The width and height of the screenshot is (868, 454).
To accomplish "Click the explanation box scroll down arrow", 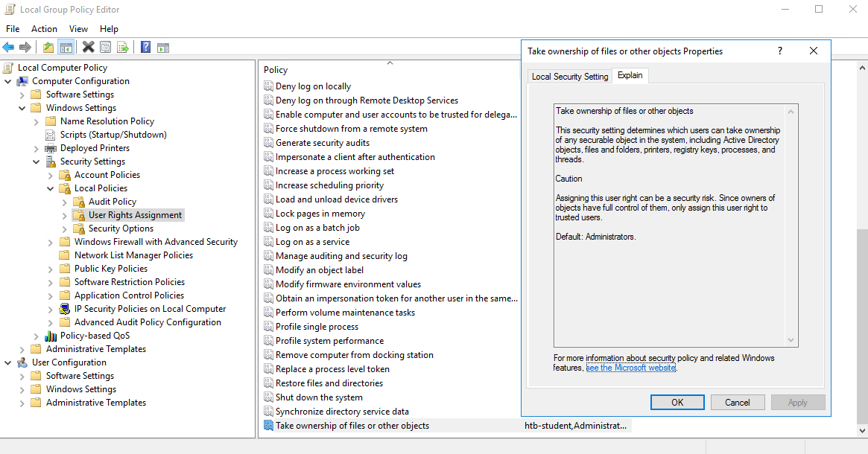I will click(791, 340).
